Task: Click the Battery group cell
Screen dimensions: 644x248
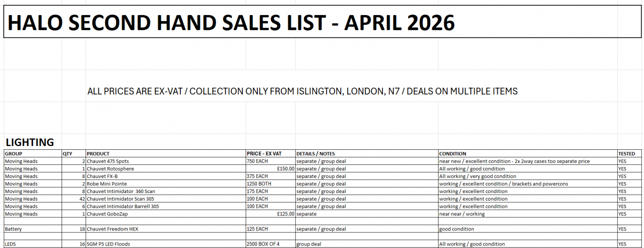Action: (13, 229)
